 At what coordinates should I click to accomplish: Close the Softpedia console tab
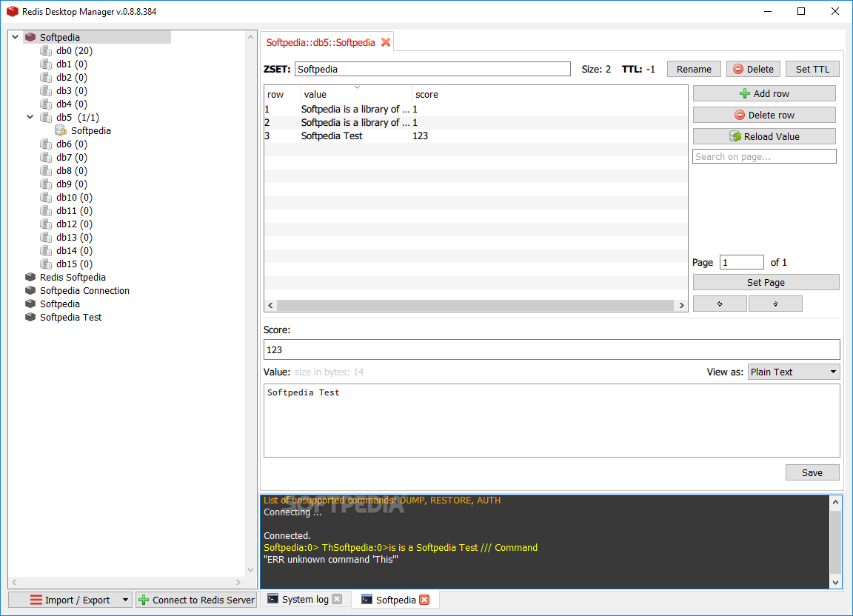pos(424,600)
